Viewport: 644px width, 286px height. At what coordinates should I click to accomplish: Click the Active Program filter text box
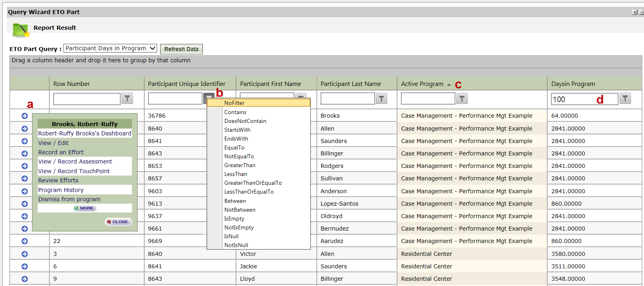pos(428,98)
